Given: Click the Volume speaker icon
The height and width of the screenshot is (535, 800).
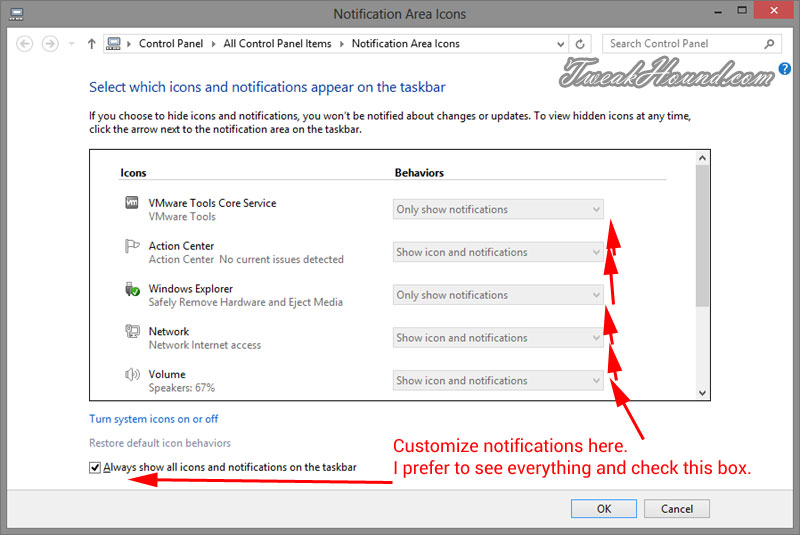Looking at the screenshot, I should 132,375.
